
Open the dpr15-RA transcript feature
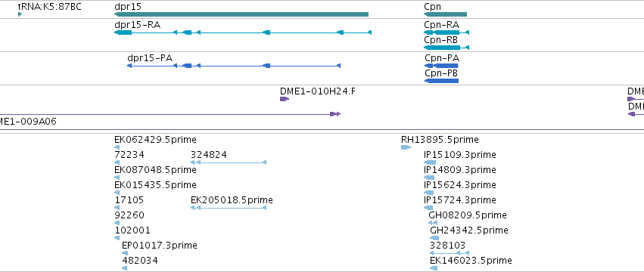click(x=243, y=32)
